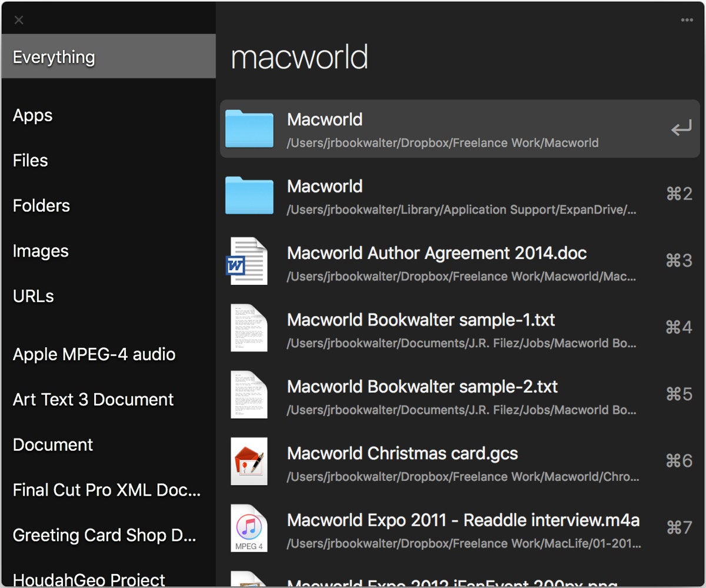Open the three-dots more options menu
Viewport: 706px width, 588px height.
click(687, 20)
